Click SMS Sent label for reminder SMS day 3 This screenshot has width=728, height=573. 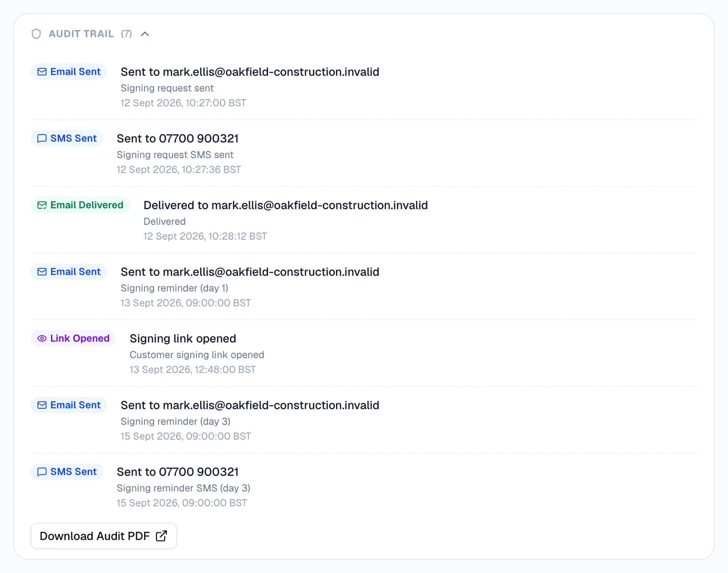tap(74, 472)
